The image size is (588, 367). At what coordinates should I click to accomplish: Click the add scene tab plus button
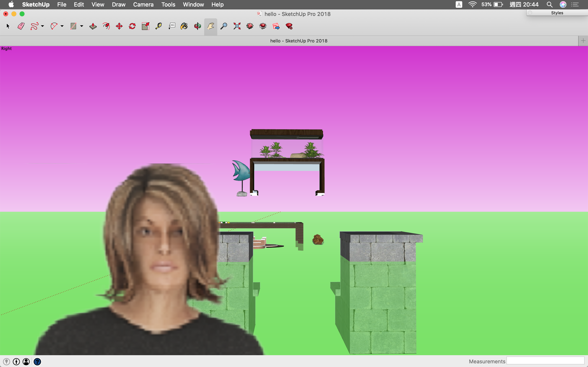pos(583,41)
